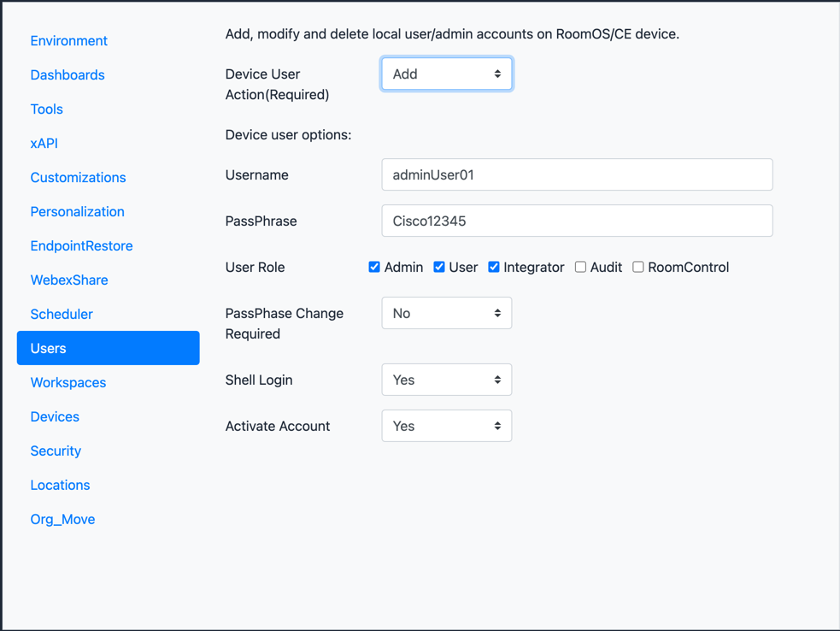Open the Tools sidebar link

tap(46, 109)
